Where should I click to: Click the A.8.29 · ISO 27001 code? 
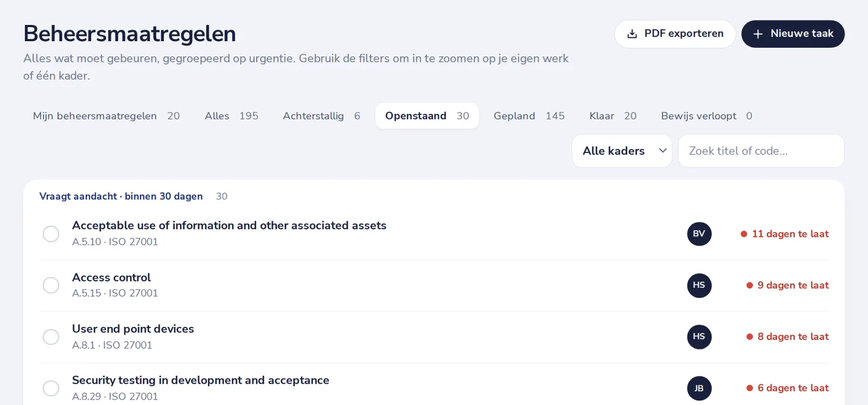[115, 397]
